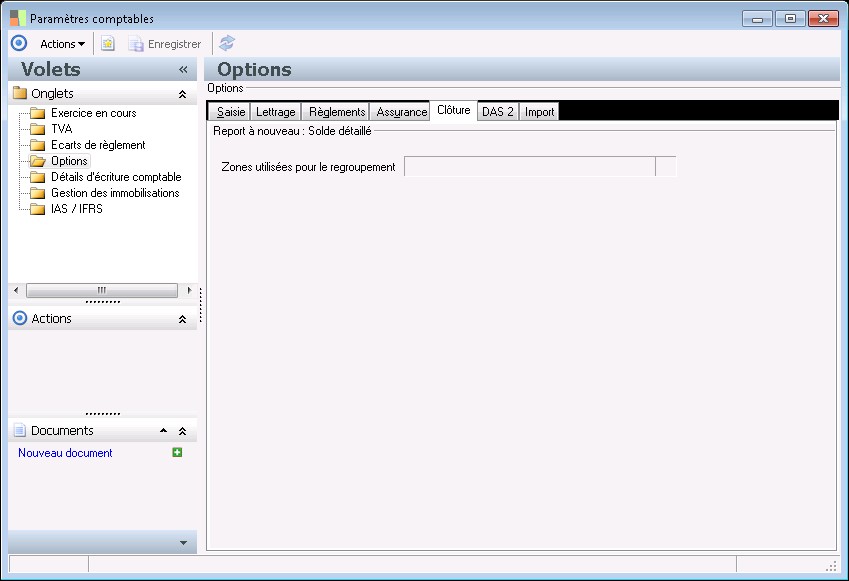Open the Actions dropdown in the toolbar
The width and height of the screenshot is (849, 581).
click(x=62, y=44)
